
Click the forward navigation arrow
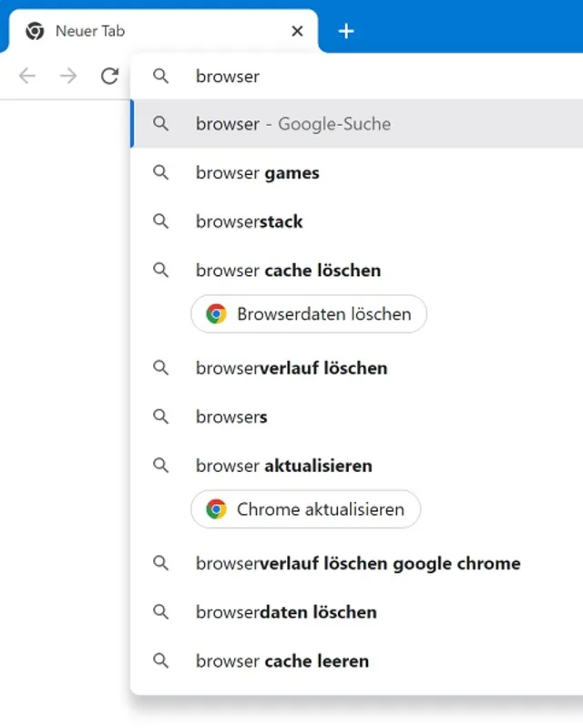click(68, 77)
